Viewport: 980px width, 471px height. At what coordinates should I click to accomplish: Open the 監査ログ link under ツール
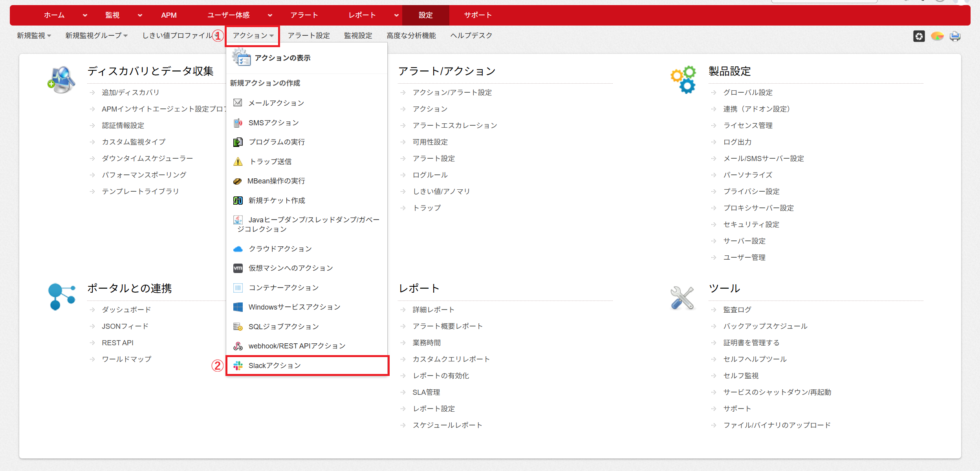737,310
